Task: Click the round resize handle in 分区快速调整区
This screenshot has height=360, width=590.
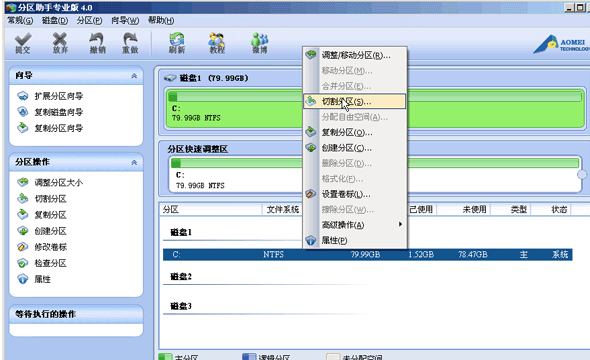Action: pos(582,175)
